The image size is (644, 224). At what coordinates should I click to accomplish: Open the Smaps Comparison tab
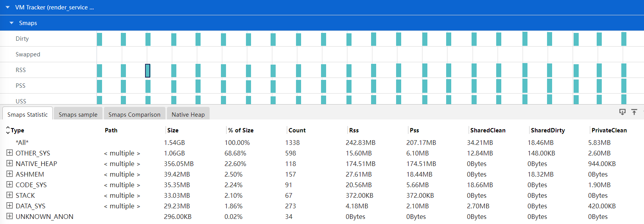pyautogui.click(x=134, y=114)
